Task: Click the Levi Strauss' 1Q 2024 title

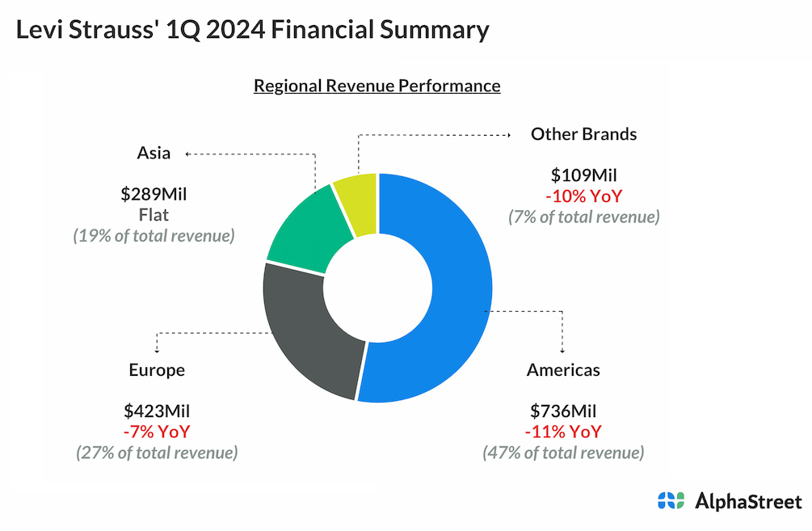Action: coord(252,30)
